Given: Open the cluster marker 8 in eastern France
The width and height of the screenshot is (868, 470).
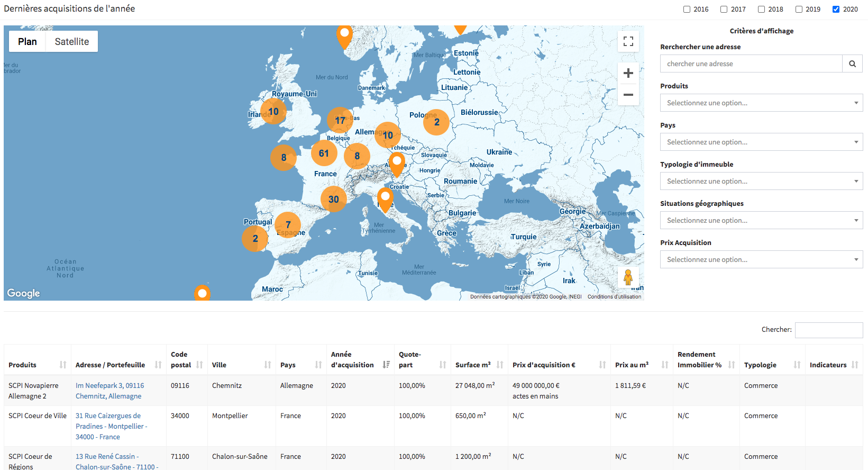Looking at the screenshot, I should [x=357, y=156].
